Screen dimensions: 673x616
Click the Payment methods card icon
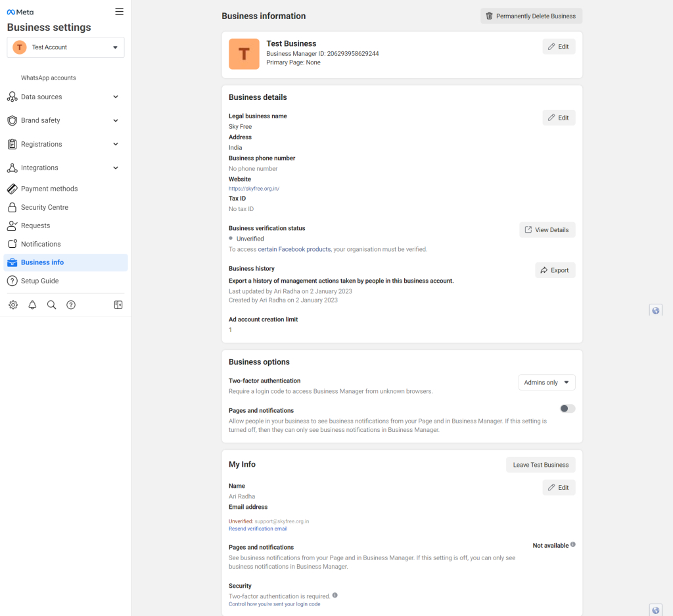point(12,189)
